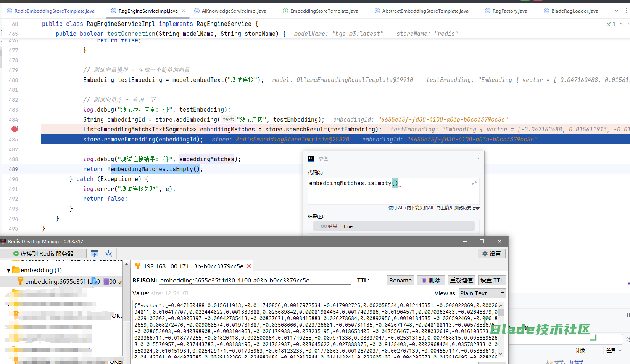
Task: Click the Value size 12.54 KB label
Action: tap(170, 293)
